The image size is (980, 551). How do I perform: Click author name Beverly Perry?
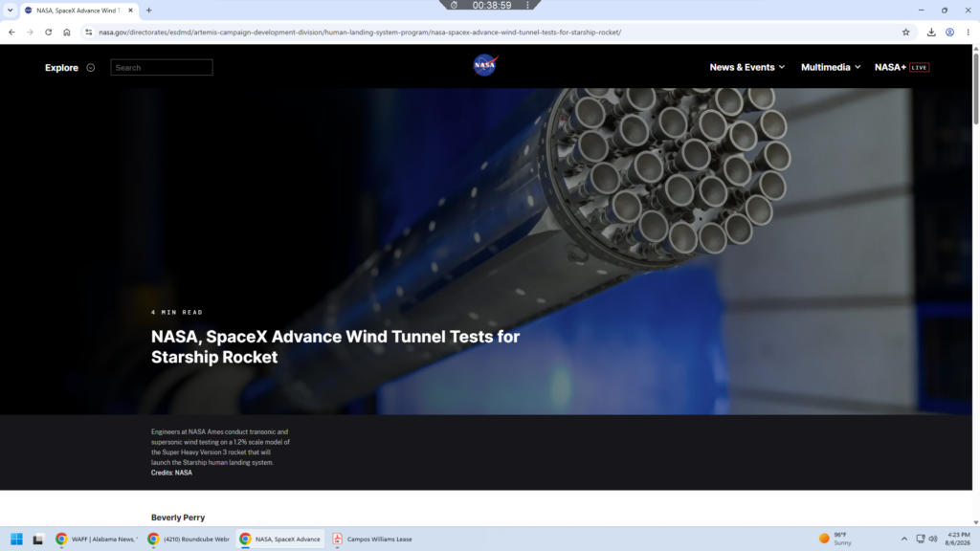pyautogui.click(x=177, y=518)
